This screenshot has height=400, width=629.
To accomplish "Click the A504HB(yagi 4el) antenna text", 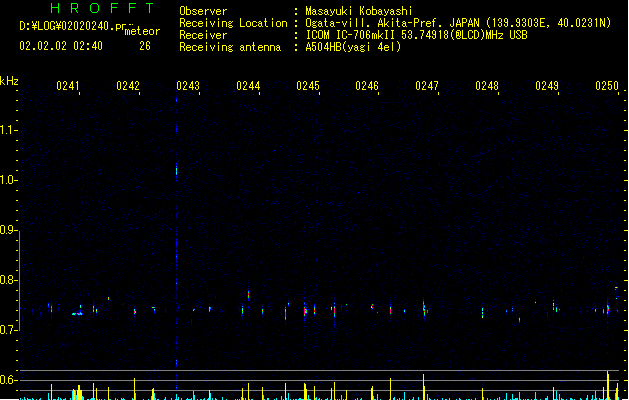I will click(353, 47).
